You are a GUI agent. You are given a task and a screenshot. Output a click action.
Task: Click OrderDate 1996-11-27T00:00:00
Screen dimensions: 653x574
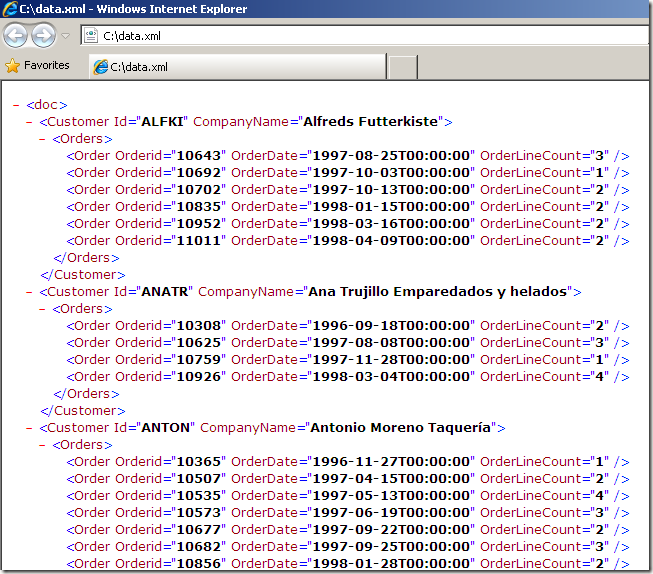[391, 462]
